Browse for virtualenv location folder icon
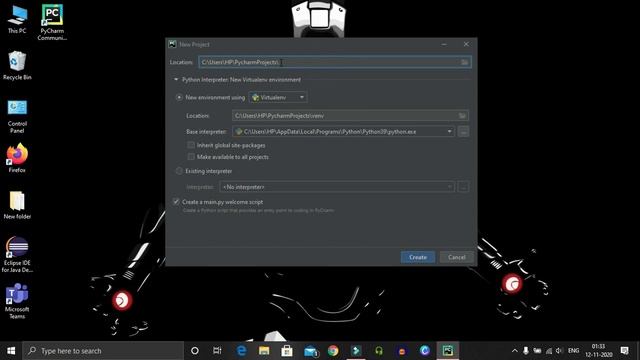The height and width of the screenshot is (360, 640). click(462, 116)
